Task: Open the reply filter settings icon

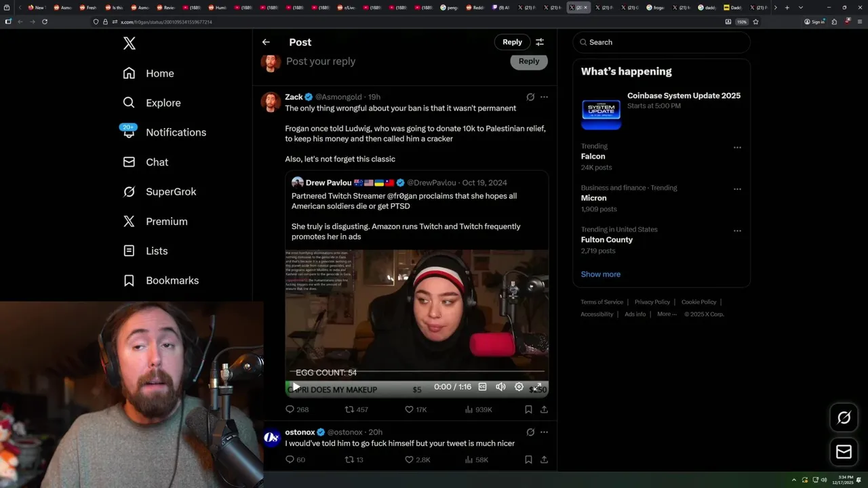Action: 540,42
